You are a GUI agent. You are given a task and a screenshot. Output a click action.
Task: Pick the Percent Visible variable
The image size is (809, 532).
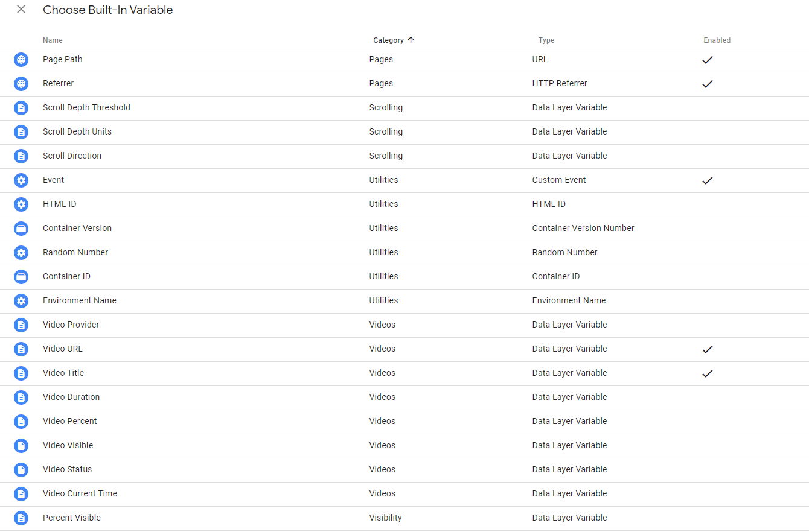click(x=72, y=518)
